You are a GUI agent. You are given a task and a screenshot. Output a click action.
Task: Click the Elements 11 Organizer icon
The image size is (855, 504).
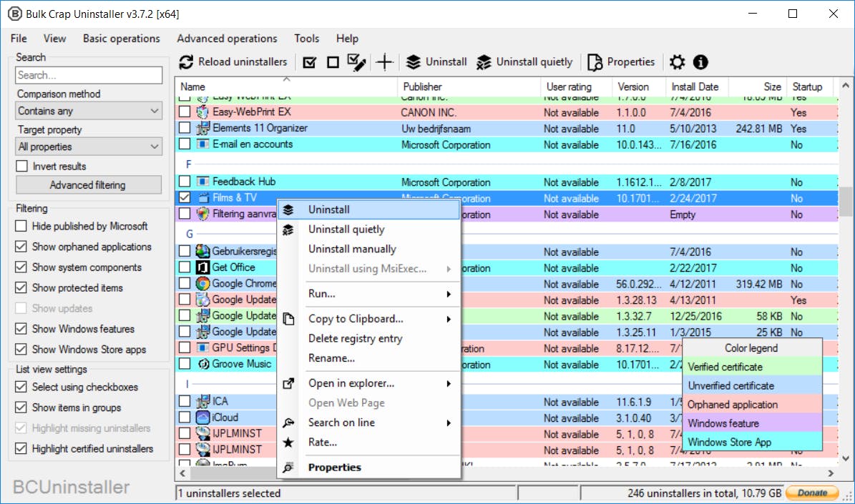203,129
